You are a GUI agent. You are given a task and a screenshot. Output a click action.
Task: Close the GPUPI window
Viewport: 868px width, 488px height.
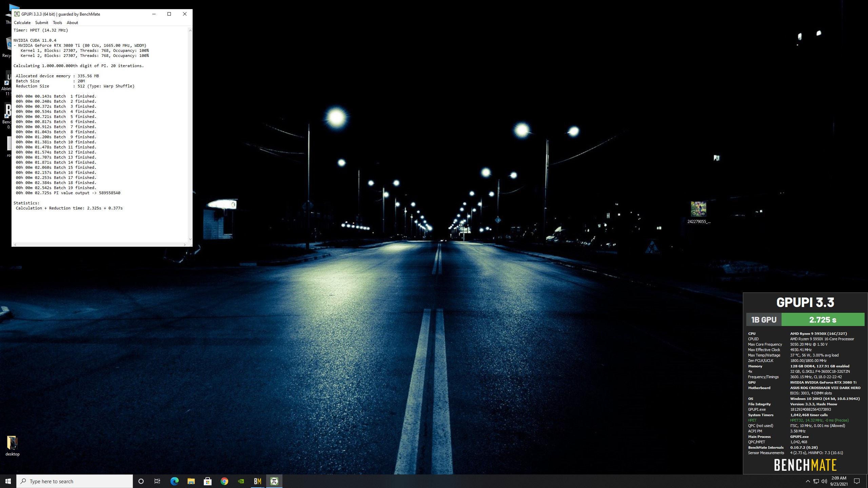coord(185,14)
